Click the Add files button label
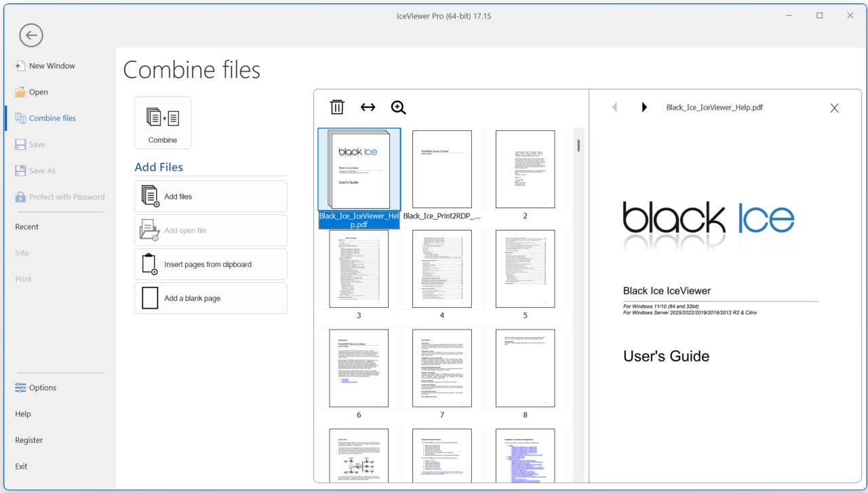868x493 pixels. tap(178, 197)
